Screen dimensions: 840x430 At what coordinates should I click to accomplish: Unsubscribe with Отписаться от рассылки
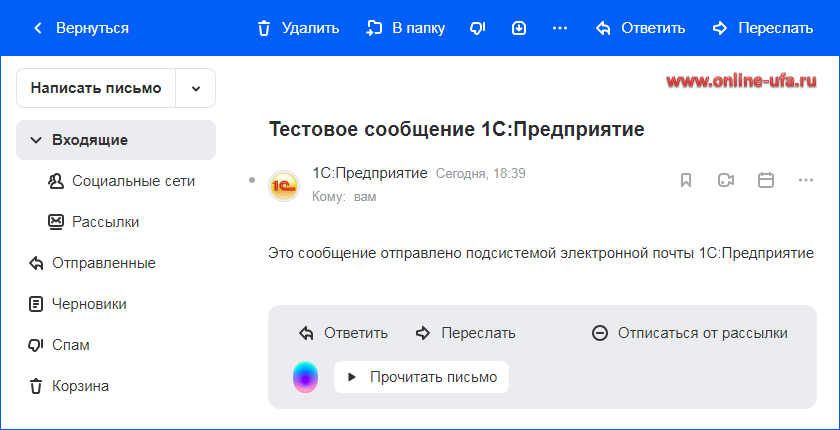(689, 333)
